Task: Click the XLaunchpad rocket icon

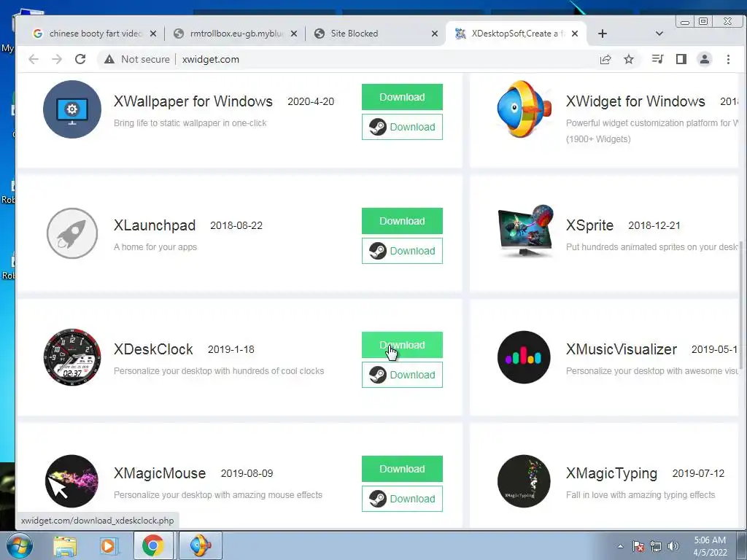Action: pyautogui.click(x=72, y=233)
